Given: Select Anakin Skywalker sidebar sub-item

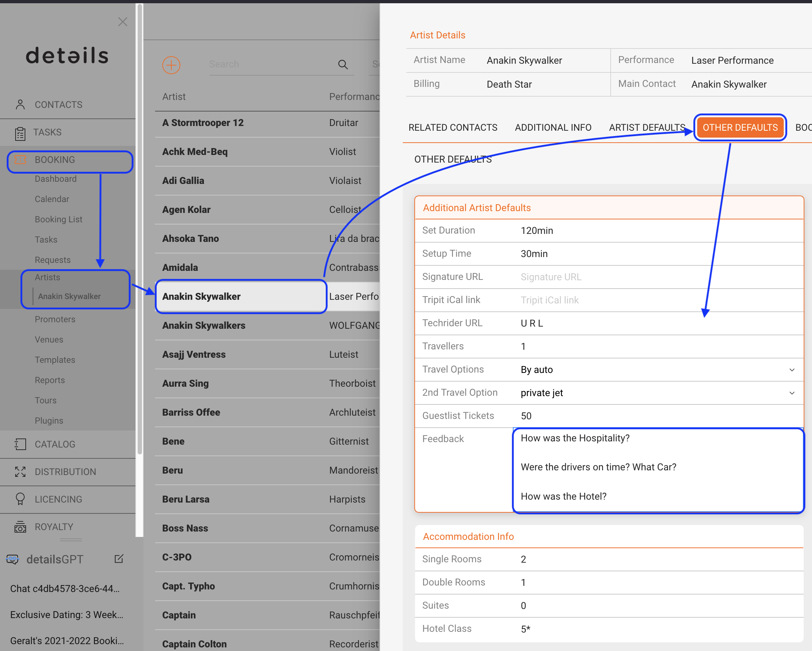Looking at the screenshot, I should 69,296.
